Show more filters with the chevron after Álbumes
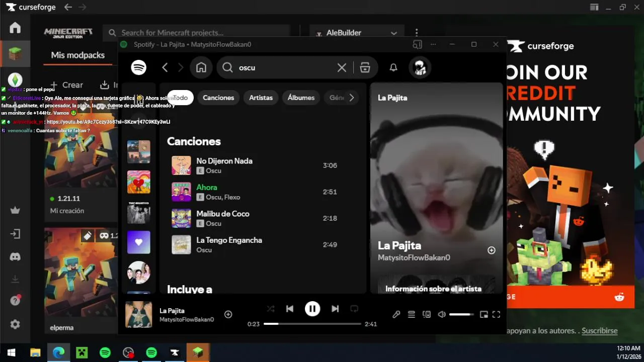This screenshot has height=362, width=644. 352,98
